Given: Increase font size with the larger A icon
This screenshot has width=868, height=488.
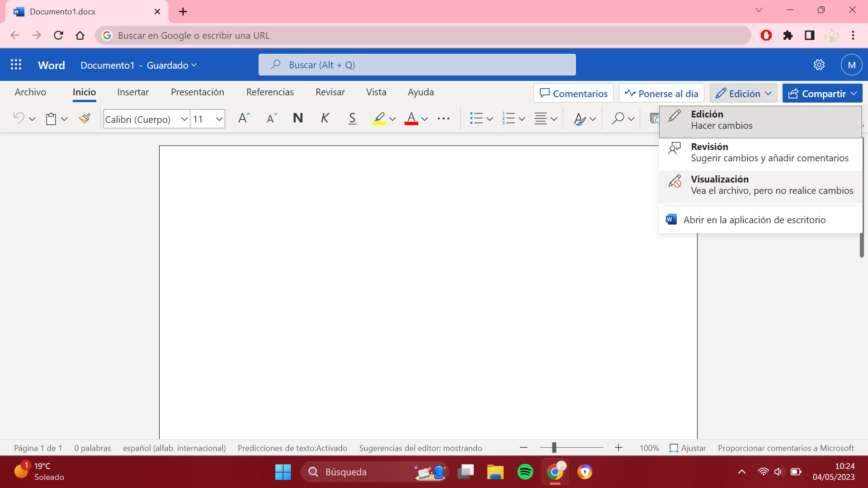Looking at the screenshot, I should coord(244,118).
